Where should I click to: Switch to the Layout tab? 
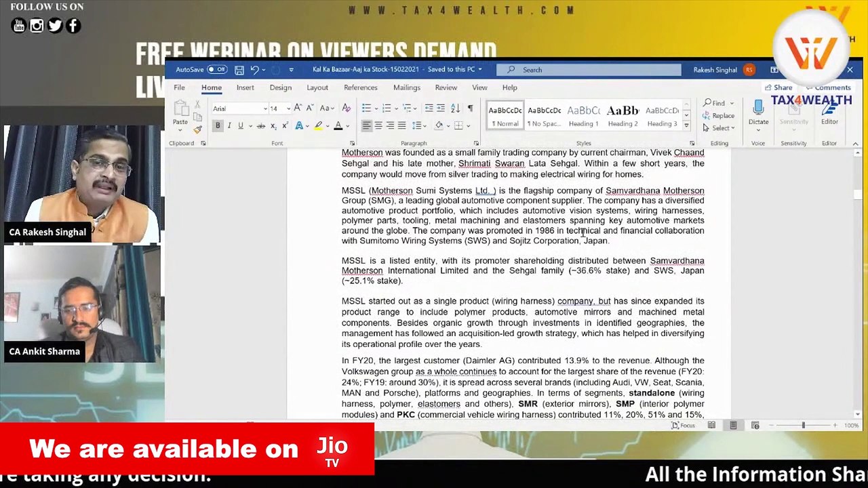click(317, 87)
